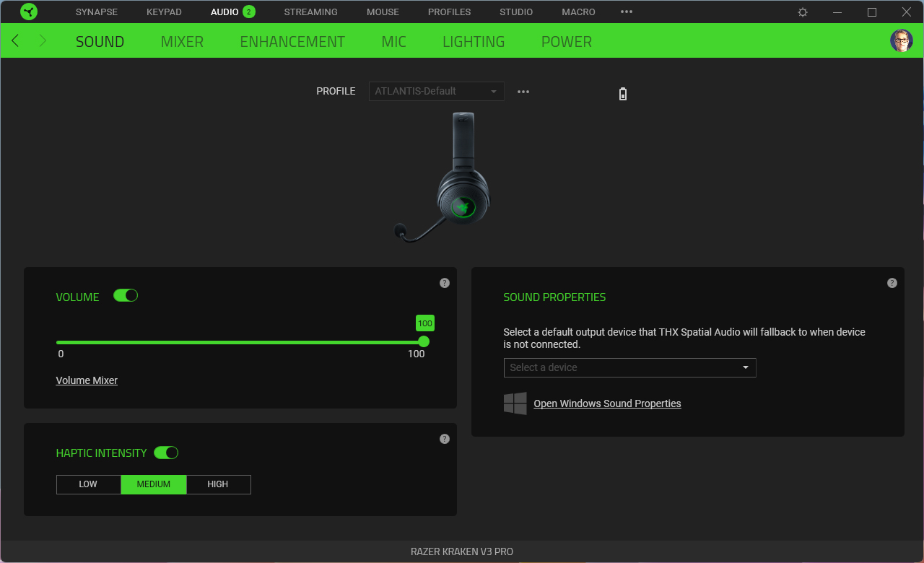Open the Mixer subtab
Viewport: 924px width, 563px height.
tap(182, 42)
